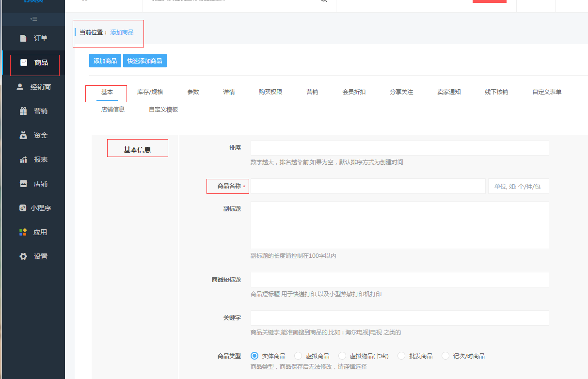Click the 单位 unit input field
Image resolution: width=588 pixels, height=379 pixels.
519,186
